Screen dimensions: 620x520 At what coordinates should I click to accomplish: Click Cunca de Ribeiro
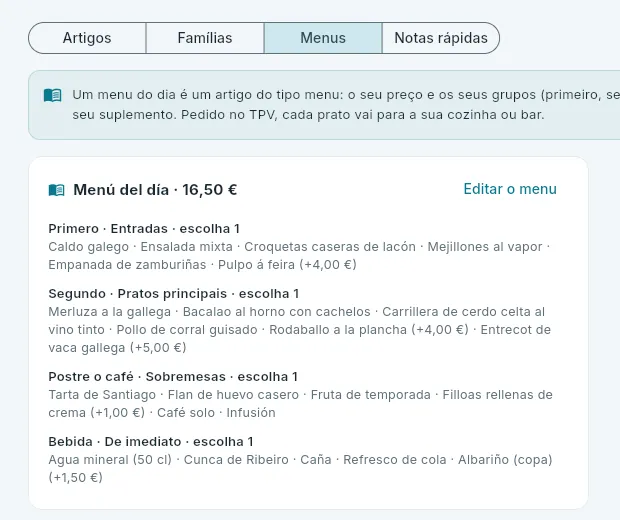[x=236, y=460]
